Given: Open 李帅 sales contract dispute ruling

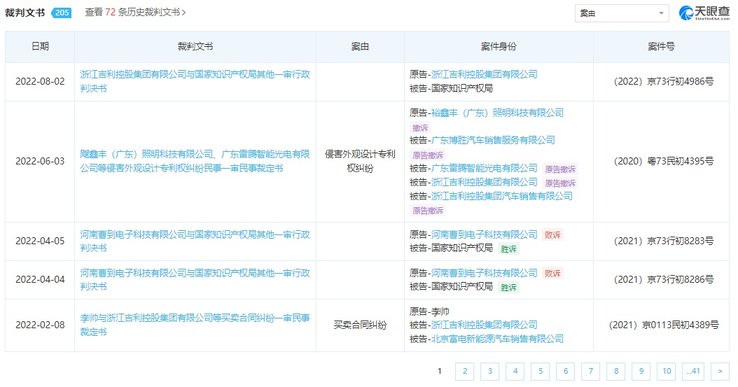Looking at the screenshot, I should 195,324.
